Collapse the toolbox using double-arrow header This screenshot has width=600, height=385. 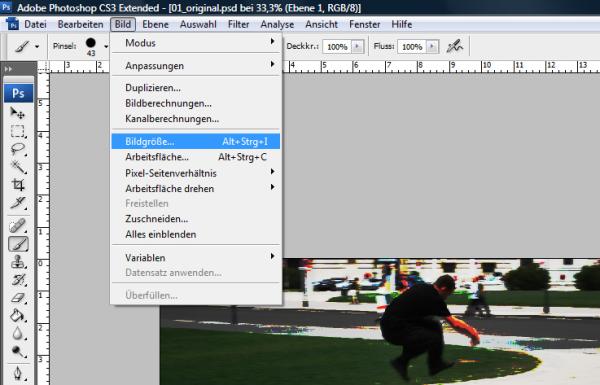pyautogui.click(x=8, y=69)
